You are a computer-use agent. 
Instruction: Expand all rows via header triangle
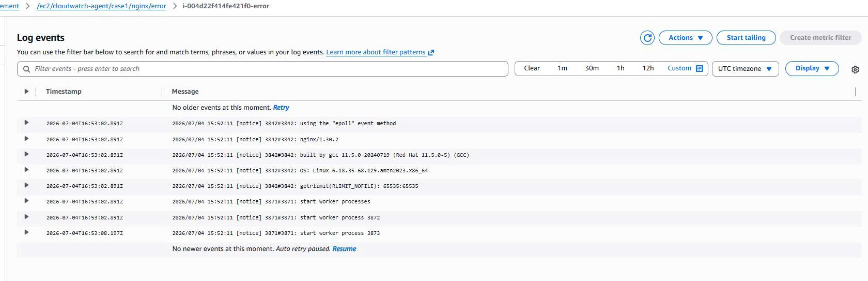(26, 92)
